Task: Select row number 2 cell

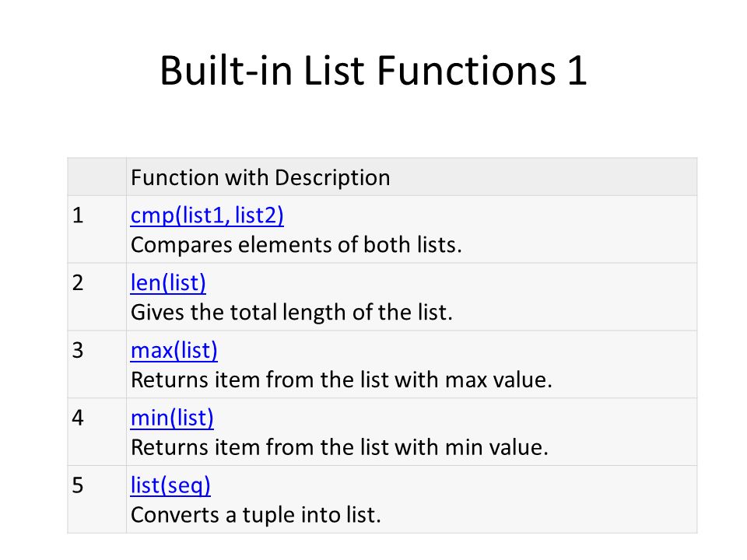Action: pos(96,296)
